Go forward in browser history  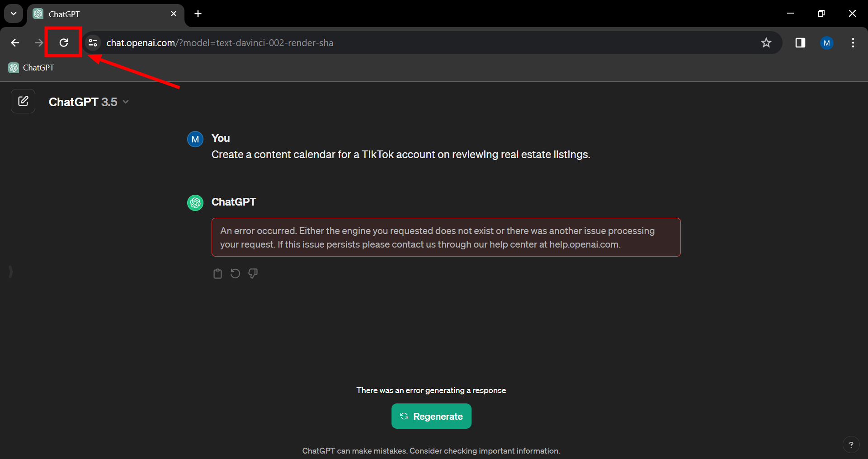39,42
